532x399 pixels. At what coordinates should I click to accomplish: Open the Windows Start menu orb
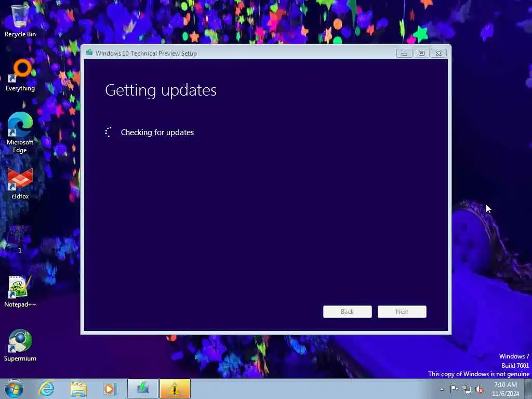[x=14, y=389]
